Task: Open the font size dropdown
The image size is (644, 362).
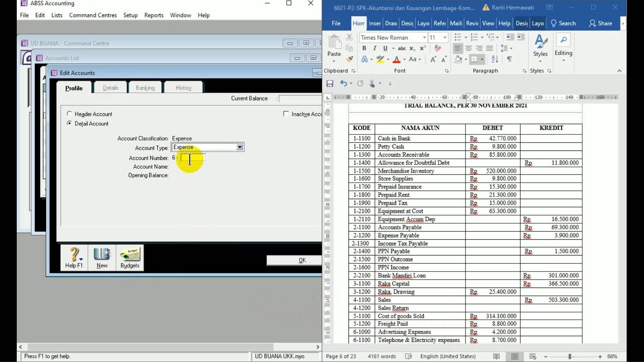Action: click(x=445, y=38)
